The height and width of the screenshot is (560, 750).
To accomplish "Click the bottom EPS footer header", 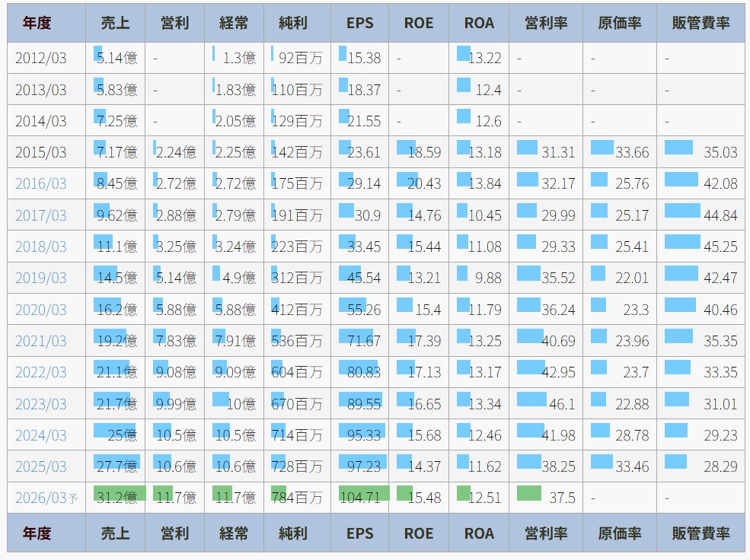I will (x=359, y=533).
